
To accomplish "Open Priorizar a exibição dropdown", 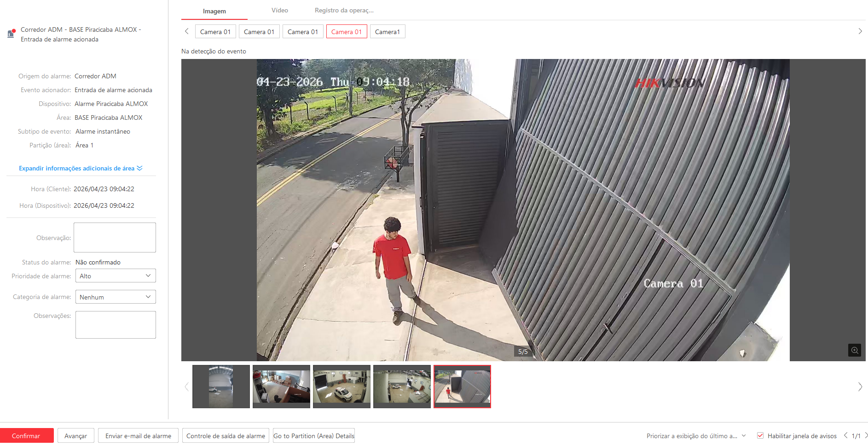I will point(695,436).
